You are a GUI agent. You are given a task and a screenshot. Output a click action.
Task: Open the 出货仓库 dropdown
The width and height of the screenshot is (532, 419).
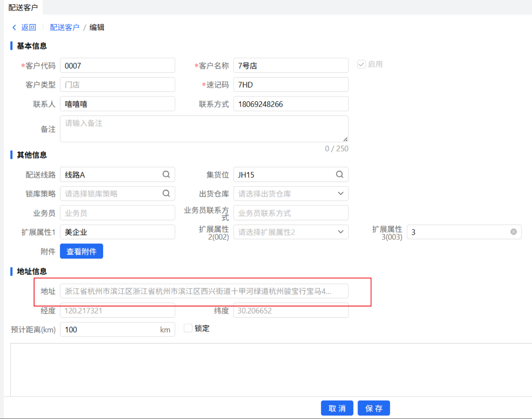tap(340, 193)
